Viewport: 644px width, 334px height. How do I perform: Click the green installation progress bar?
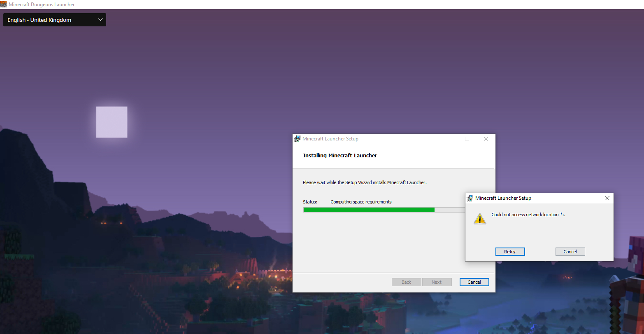coord(384,210)
